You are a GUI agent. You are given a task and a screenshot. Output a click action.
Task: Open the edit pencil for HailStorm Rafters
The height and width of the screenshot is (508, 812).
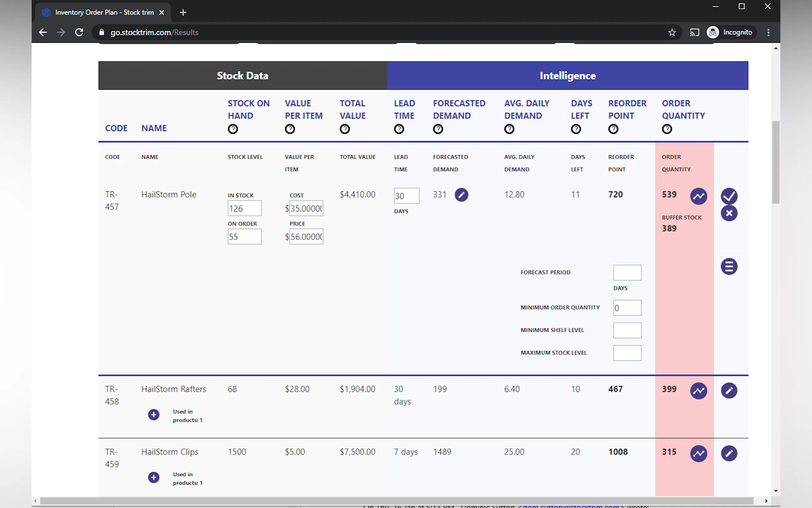tap(729, 390)
